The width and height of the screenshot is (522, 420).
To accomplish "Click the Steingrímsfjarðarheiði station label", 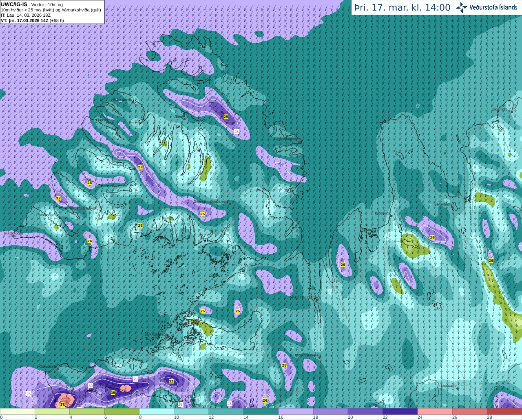I will pyautogui.click(x=211, y=201).
